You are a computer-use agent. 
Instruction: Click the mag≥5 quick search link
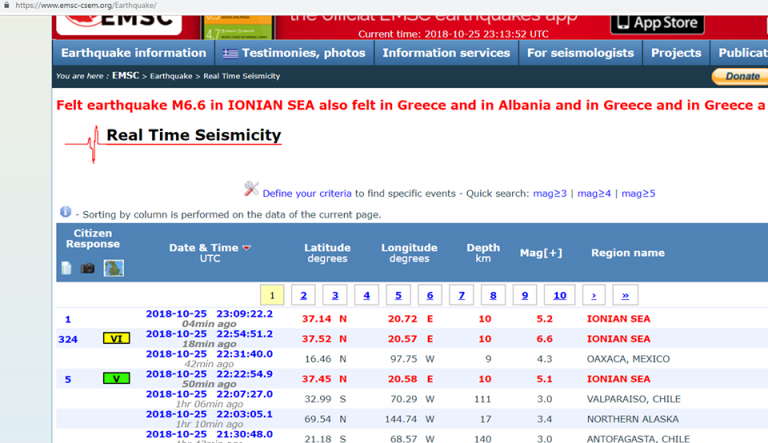(638, 193)
